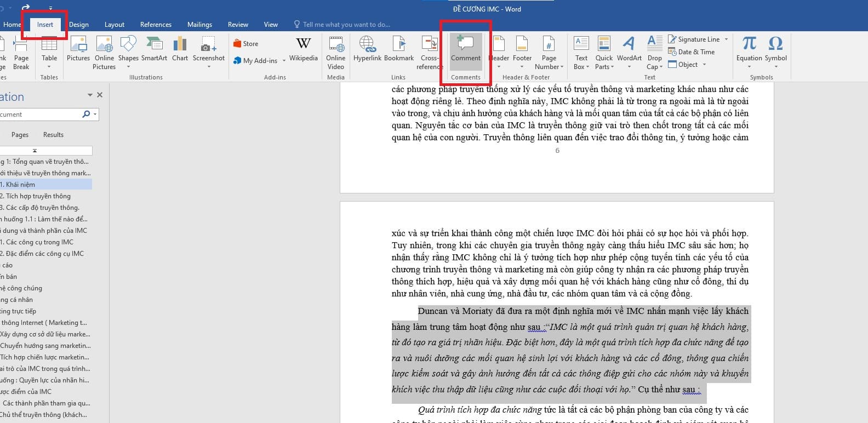Expand My Add-ins dropdown arrow
868x423 pixels.
pos(284,61)
